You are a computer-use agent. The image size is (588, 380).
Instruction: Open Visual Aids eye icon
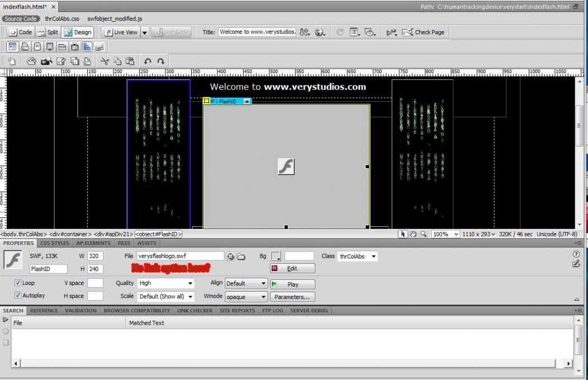[370, 32]
